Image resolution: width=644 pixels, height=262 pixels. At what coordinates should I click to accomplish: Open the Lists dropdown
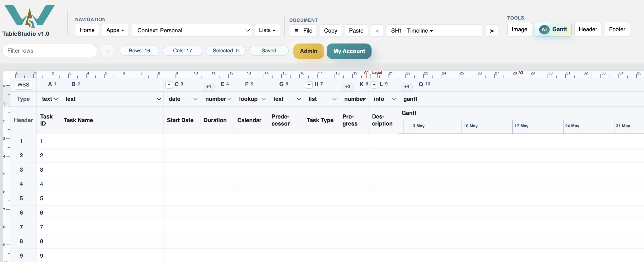[267, 30]
